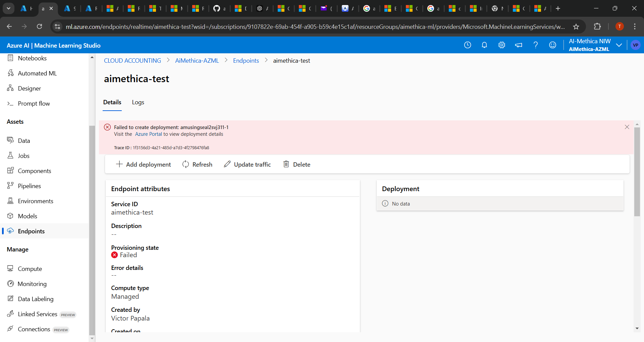Open the Monitoring page
Screen dimensions: 644x342
point(27,284)
